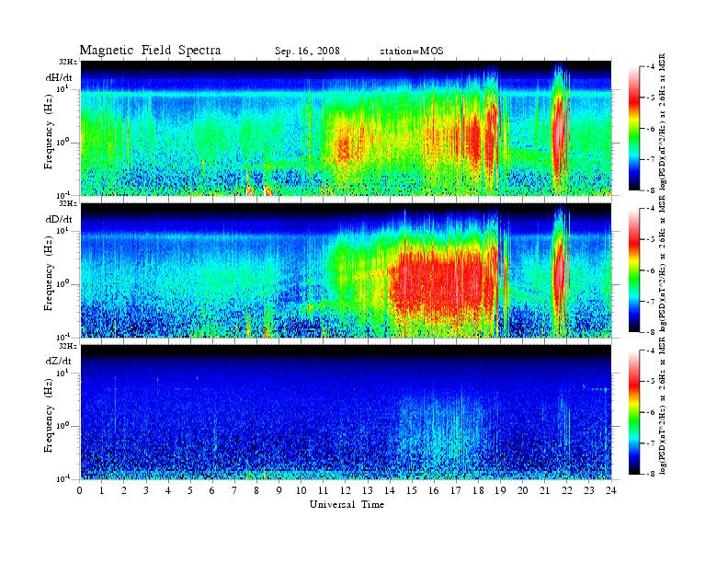
Task: Click the "-6" value on the dZ/dt color scale
Action: (x=651, y=412)
